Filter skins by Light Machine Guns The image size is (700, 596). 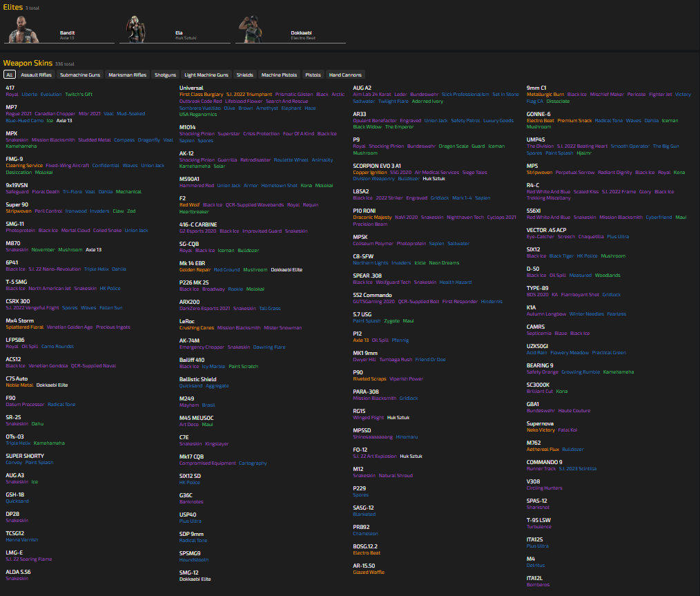(206, 75)
